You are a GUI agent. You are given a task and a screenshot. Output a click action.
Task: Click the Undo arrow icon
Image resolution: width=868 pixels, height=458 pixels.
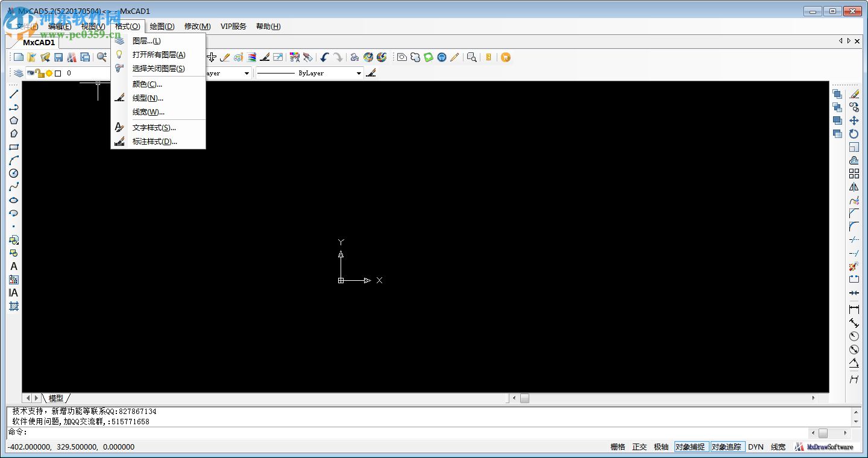324,57
